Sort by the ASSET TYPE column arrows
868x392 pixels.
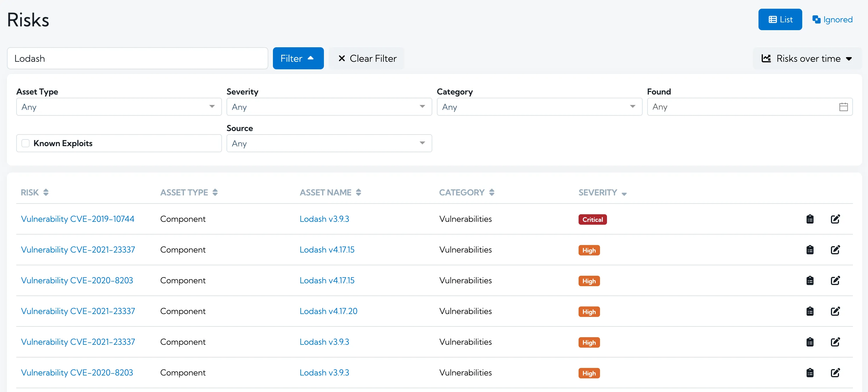pyautogui.click(x=215, y=192)
